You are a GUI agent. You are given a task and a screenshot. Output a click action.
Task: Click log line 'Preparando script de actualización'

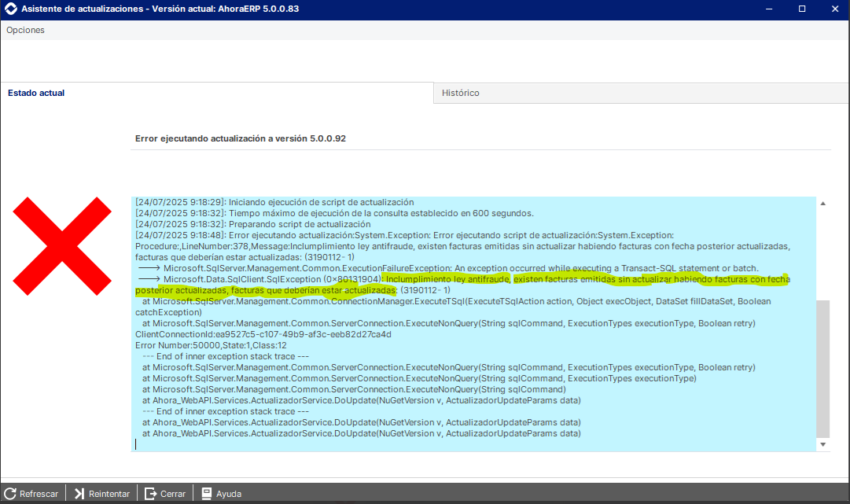click(252, 224)
